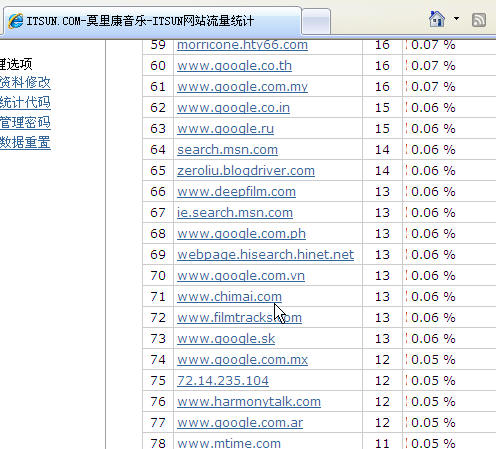Open zeroliu.blogdriver.com link

click(246, 171)
